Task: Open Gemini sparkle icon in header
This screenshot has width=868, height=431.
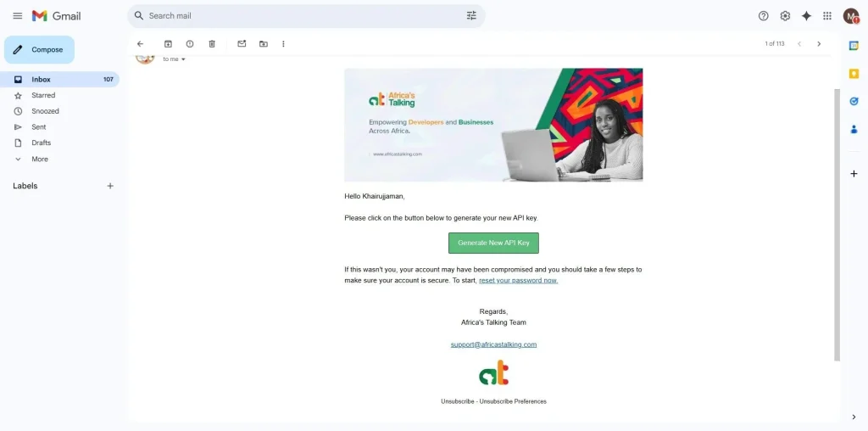Action: [x=806, y=16]
